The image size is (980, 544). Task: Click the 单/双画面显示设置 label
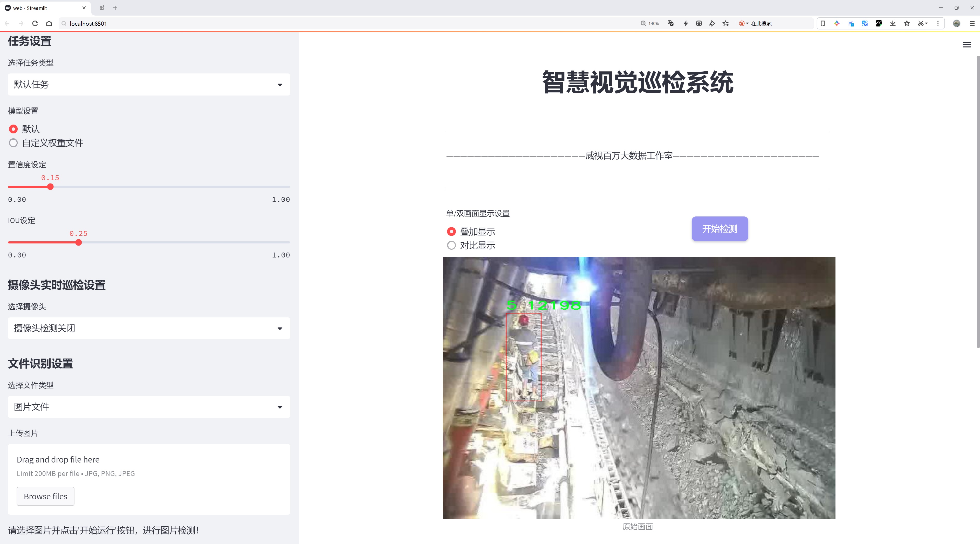point(477,213)
